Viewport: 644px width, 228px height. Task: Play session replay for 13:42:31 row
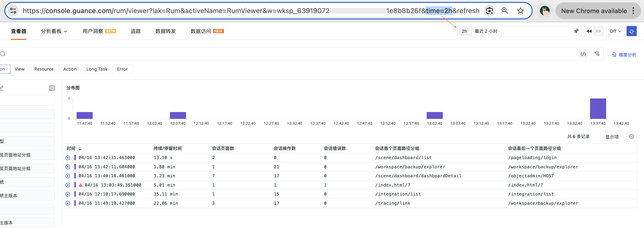pos(68,158)
